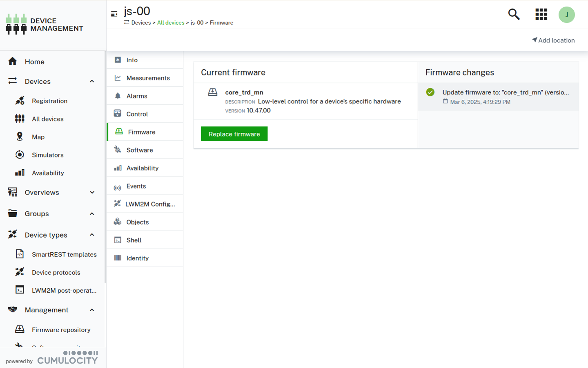588x368 pixels.
Task: Click the Simulators icon in sidebar
Action: (20, 155)
